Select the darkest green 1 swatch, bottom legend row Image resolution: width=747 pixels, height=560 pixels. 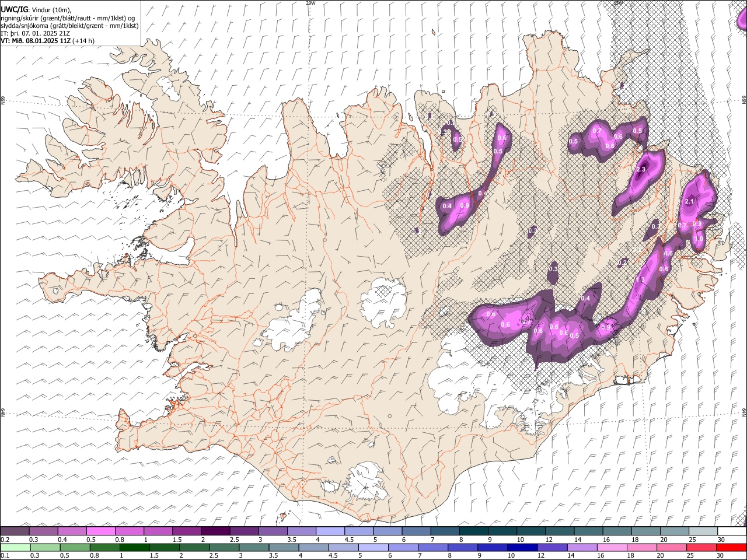(x=135, y=548)
